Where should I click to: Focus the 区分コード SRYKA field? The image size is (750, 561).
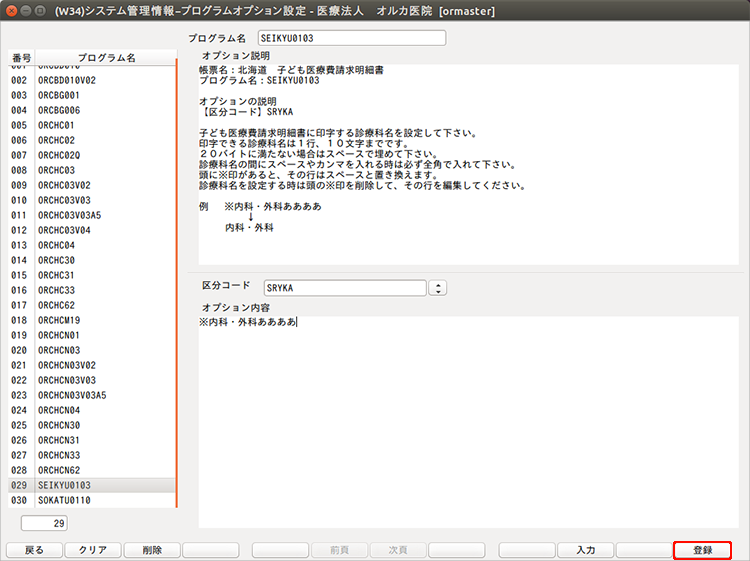coord(345,288)
